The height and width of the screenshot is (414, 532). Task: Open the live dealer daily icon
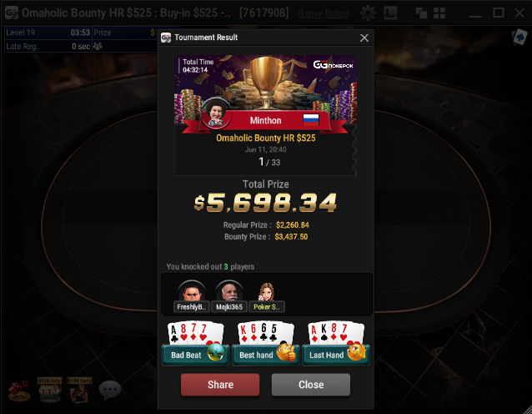[79, 390]
